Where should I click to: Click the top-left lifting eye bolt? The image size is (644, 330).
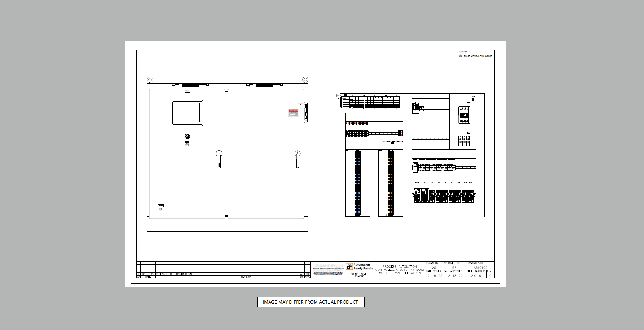coord(150,80)
